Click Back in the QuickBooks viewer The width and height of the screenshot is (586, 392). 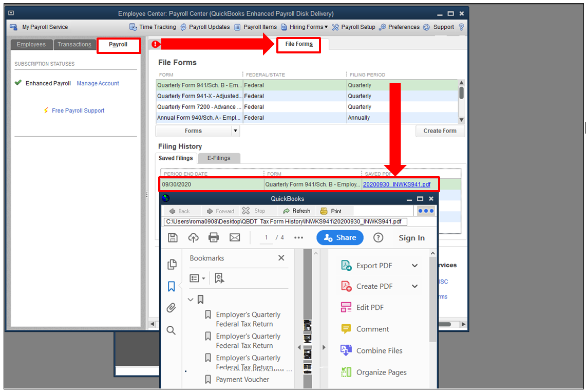(180, 211)
